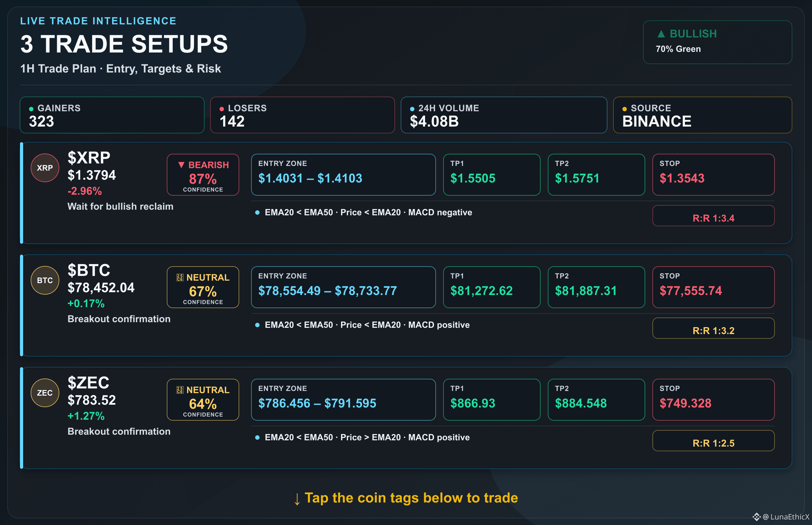
Task: Click XRP entry zone $1.4031 – $1.4103
Action: 310,178
